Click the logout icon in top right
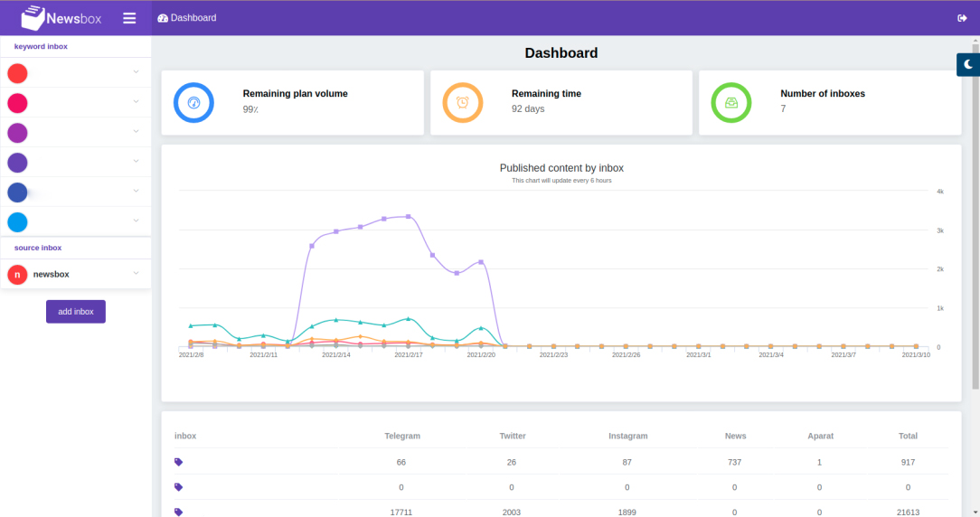Image resolution: width=980 pixels, height=517 pixels. click(962, 18)
